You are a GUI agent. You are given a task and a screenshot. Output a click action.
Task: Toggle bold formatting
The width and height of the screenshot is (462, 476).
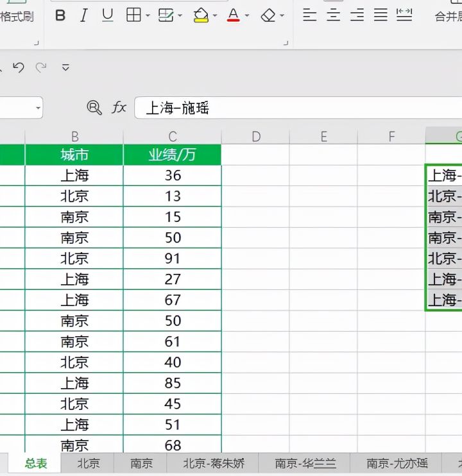(x=60, y=15)
